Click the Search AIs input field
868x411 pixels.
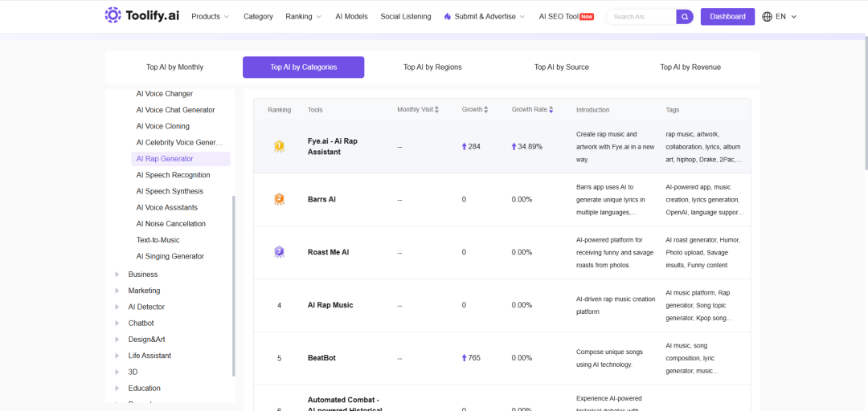(642, 17)
